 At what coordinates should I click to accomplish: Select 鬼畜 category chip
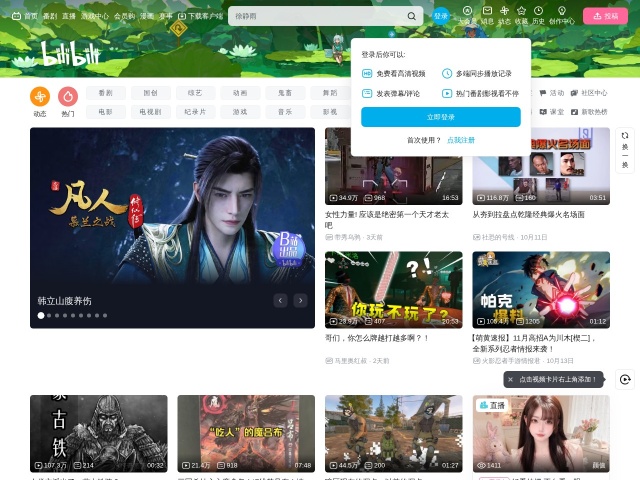285,93
